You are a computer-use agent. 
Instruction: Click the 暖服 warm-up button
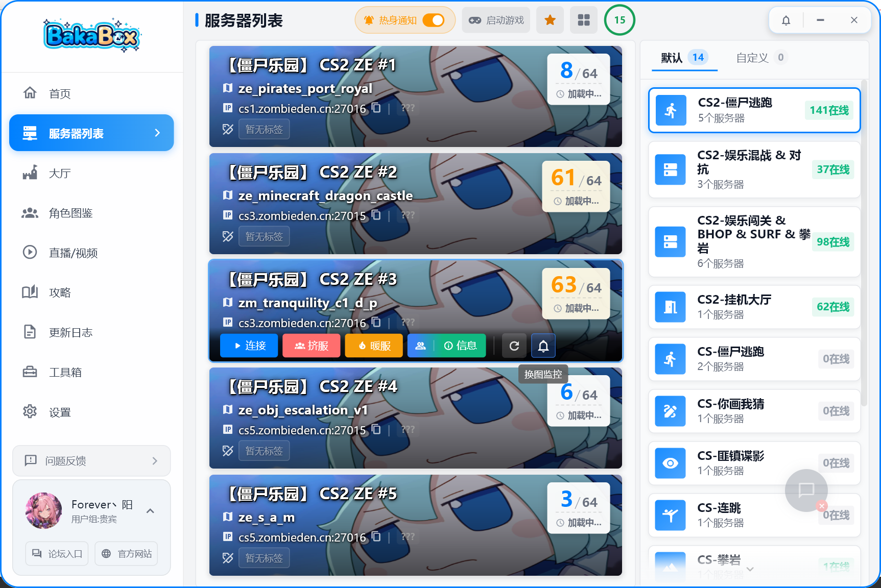click(374, 346)
